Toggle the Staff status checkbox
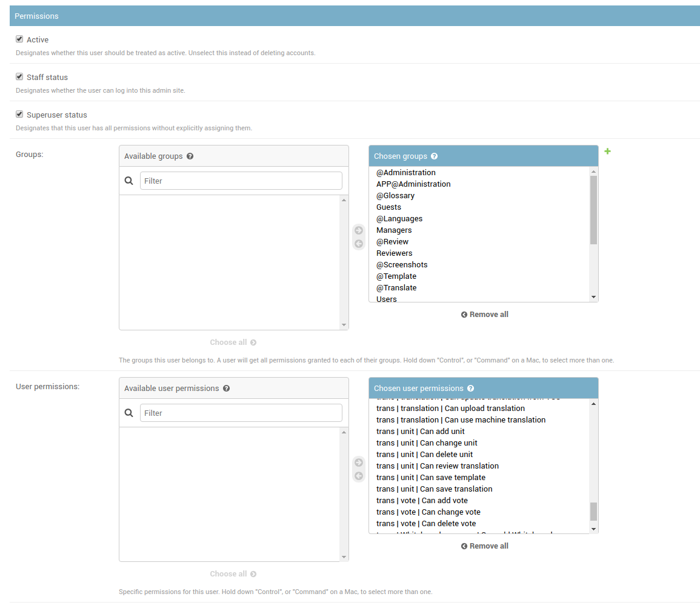 tap(19, 76)
